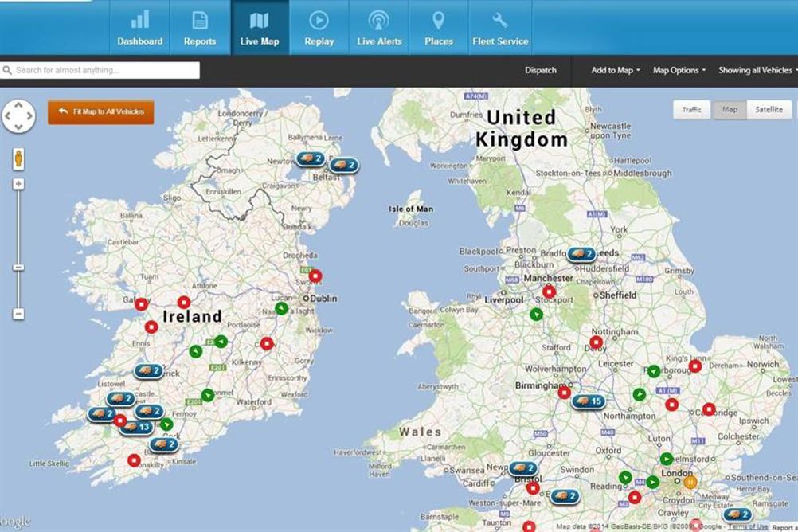Open the Showing all Vehicles dropdown
Image resolution: width=798 pixels, height=532 pixels.
coord(757,70)
